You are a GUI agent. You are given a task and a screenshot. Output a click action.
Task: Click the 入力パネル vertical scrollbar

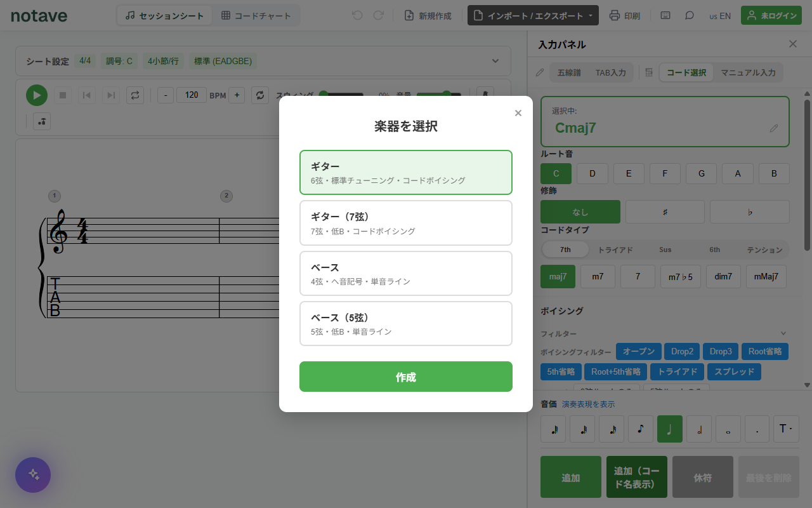coord(807,175)
